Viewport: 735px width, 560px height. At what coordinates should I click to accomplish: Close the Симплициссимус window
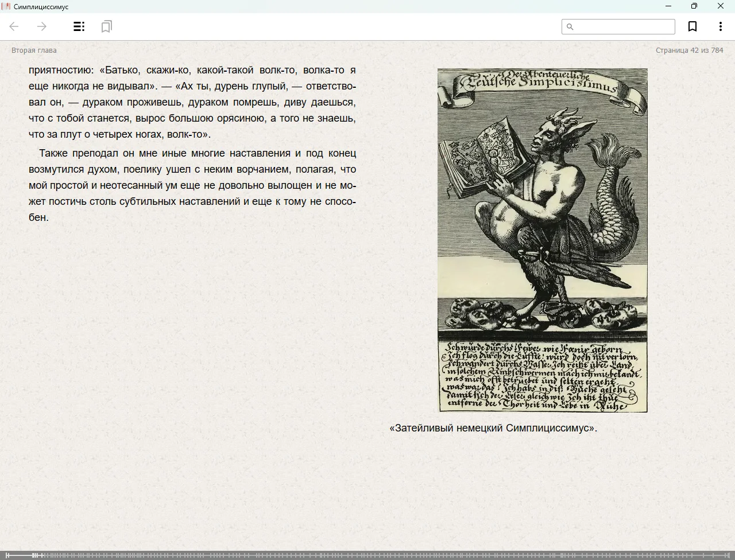tap(720, 6)
